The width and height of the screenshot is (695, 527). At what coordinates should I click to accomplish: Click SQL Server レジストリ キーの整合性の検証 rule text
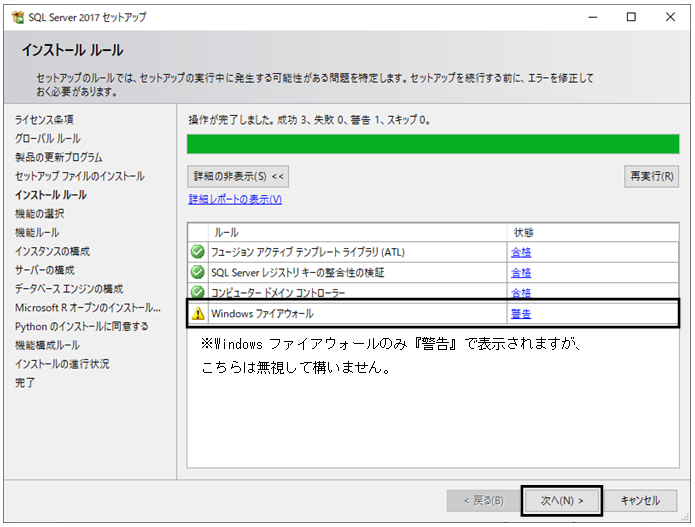(297, 273)
